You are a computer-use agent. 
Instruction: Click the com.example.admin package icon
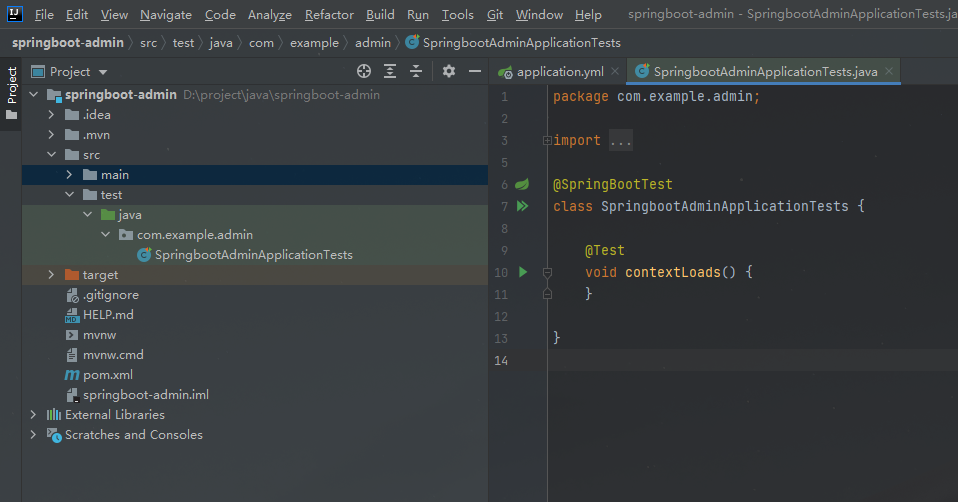[126, 235]
